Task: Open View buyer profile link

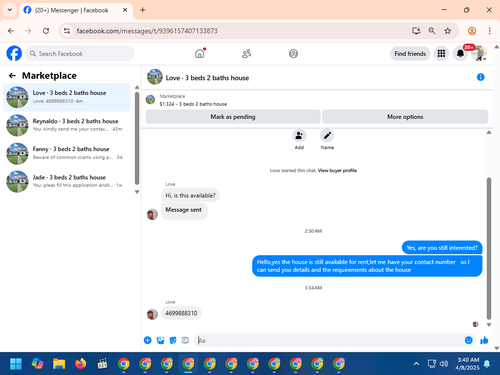Action: [337, 170]
